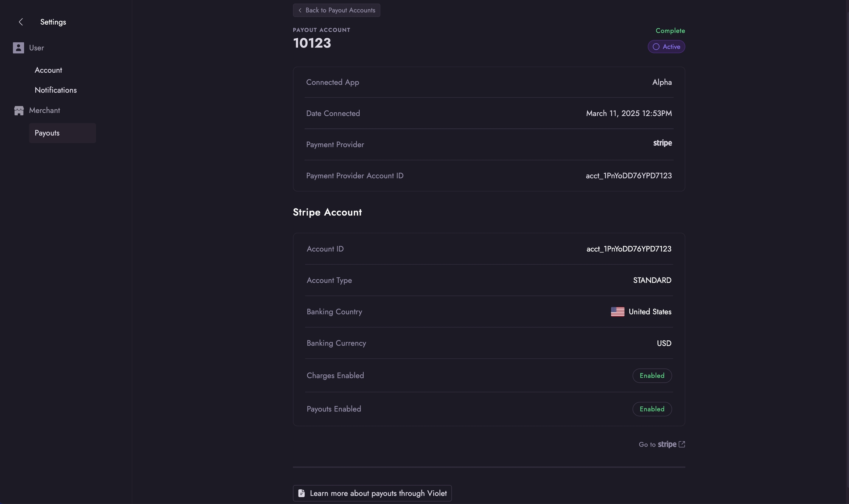849x504 pixels.
Task: Open the Notifications settings page
Action: 56,90
